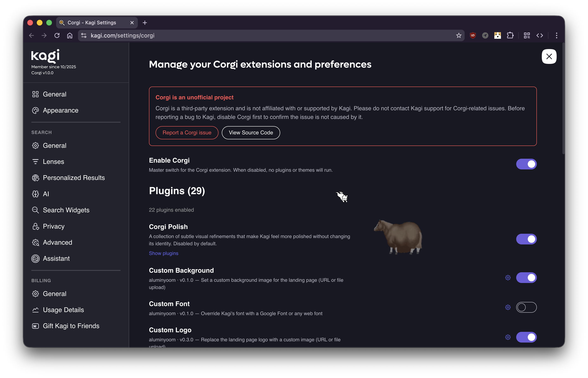The width and height of the screenshot is (588, 378).
Task: Click the address bar URL kagi.com/settings/corgi
Action: (122, 36)
